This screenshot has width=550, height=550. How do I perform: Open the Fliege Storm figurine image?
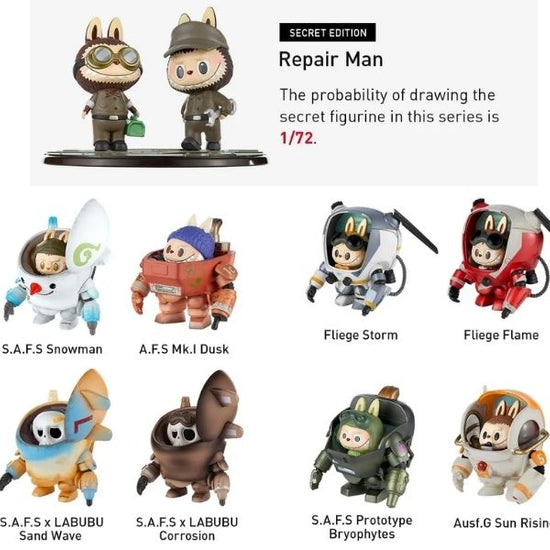click(372, 259)
